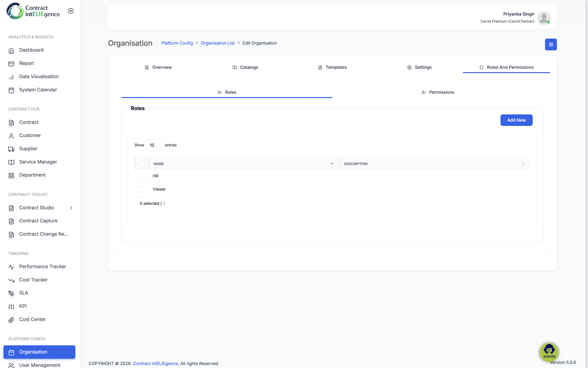Switch to the Templates tab

point(332,67)
